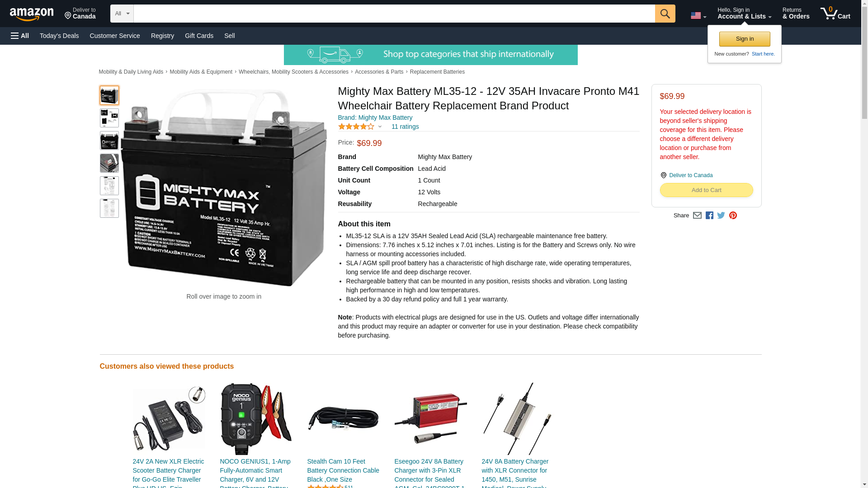
Task: Open language and country flag dropdown
Action: (x=698, y=15)
